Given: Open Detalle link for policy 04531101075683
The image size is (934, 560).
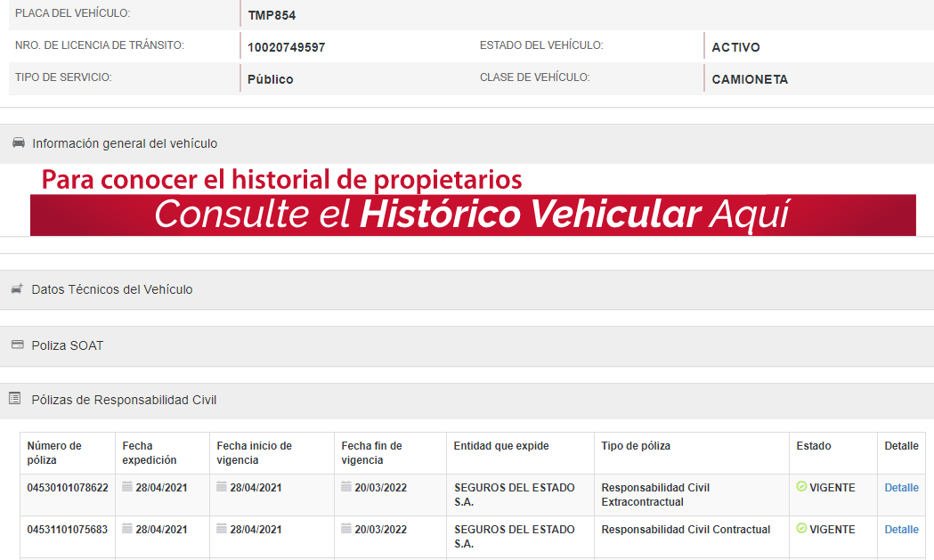Looking at the screenshot, I should pyautogui.click(x=901, y=530).
